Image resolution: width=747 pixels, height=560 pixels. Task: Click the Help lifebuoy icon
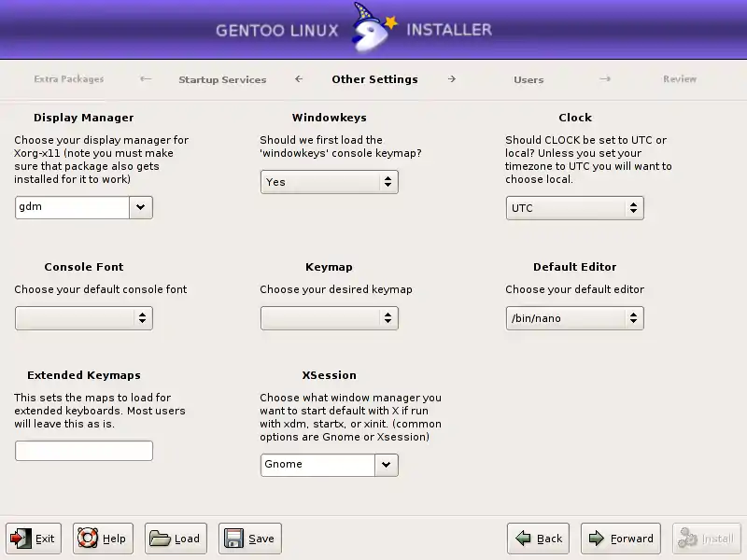88,539
